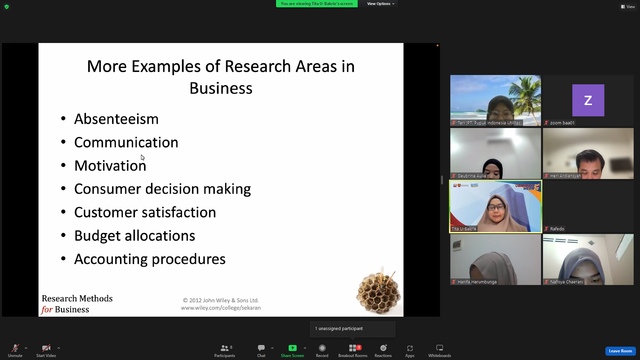
Task: Click the slide title 'More Examples of Research Areas'
Action: [221, 77]
